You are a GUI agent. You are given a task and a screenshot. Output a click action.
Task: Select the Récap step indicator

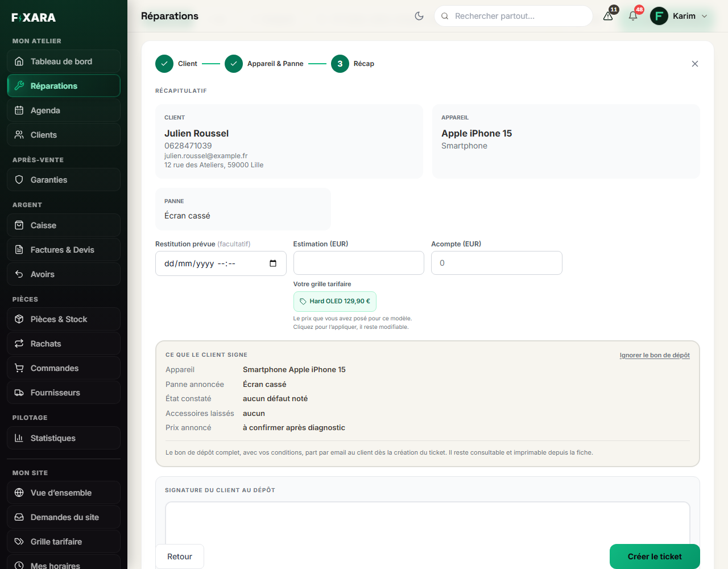353,64
